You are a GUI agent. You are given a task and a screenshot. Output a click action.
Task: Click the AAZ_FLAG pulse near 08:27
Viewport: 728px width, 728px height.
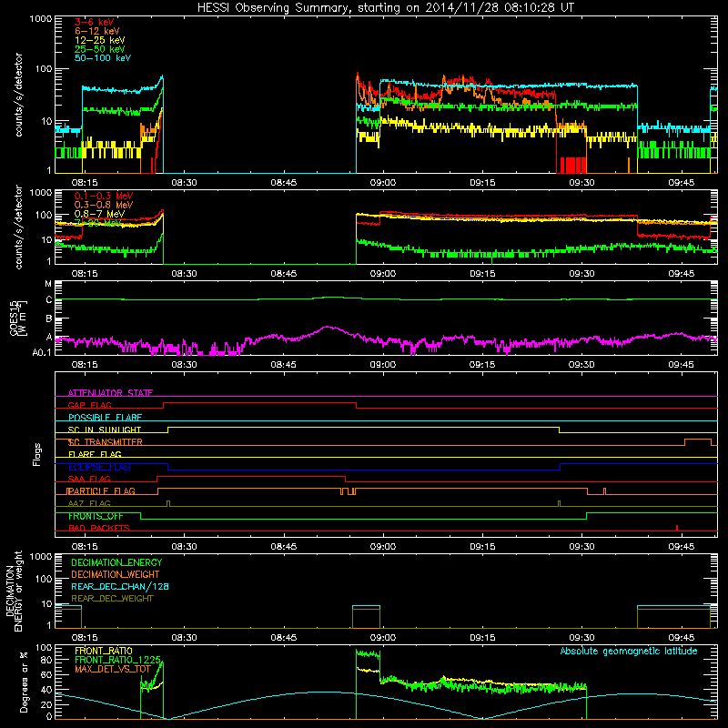coord(168,504)
